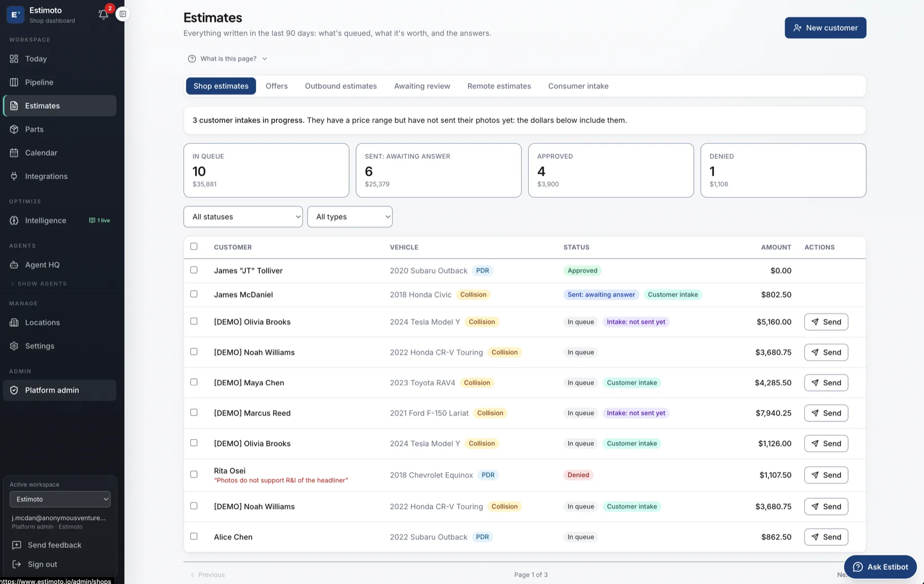
Task: Check the [DEMO] Maya Chen row checkbox
Action: [x=194, y=382]
